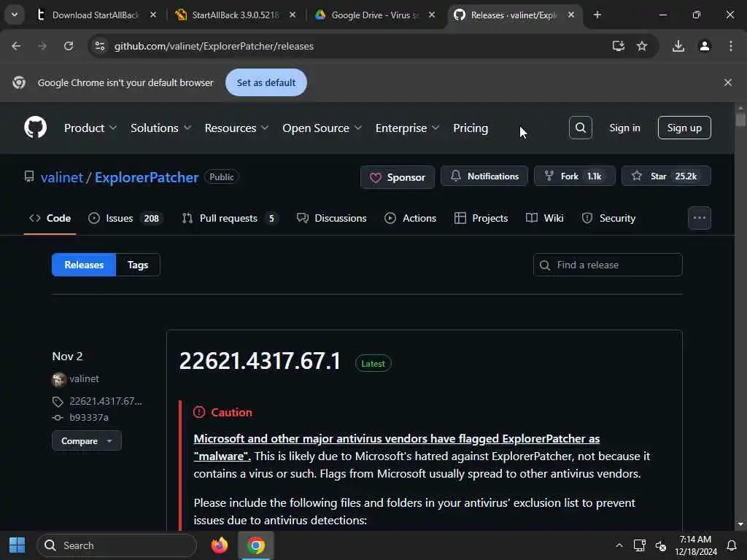Switch to Tags view
This screenshot has height=560, width=747.
pyautogui.click(x=138, y=265)
